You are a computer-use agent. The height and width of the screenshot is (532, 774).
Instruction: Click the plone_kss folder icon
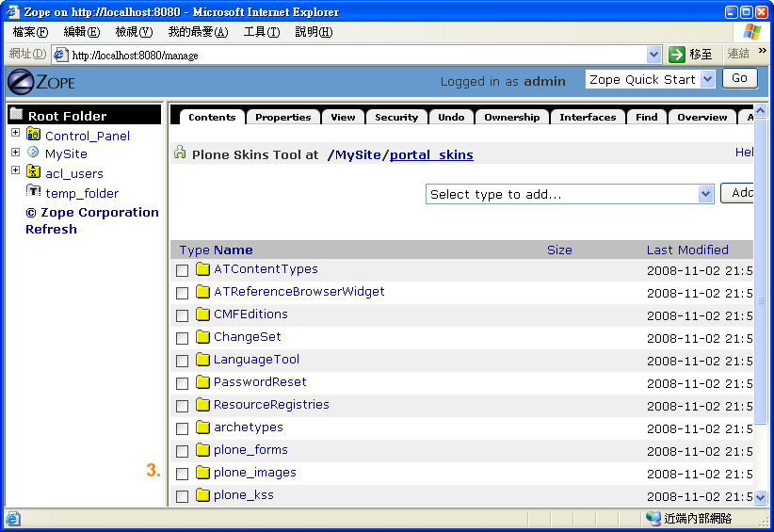(202, 495)
